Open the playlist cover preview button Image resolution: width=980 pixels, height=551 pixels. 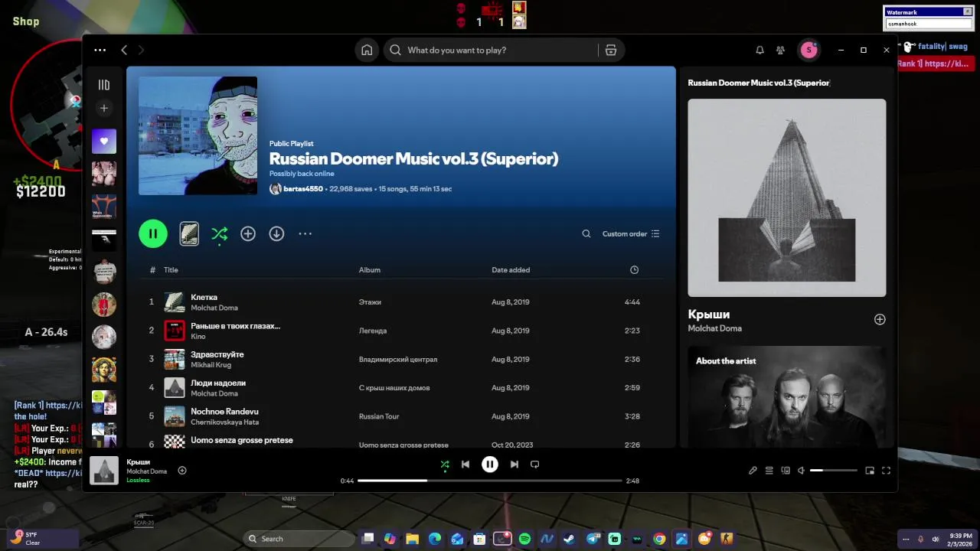coord(189,233)
